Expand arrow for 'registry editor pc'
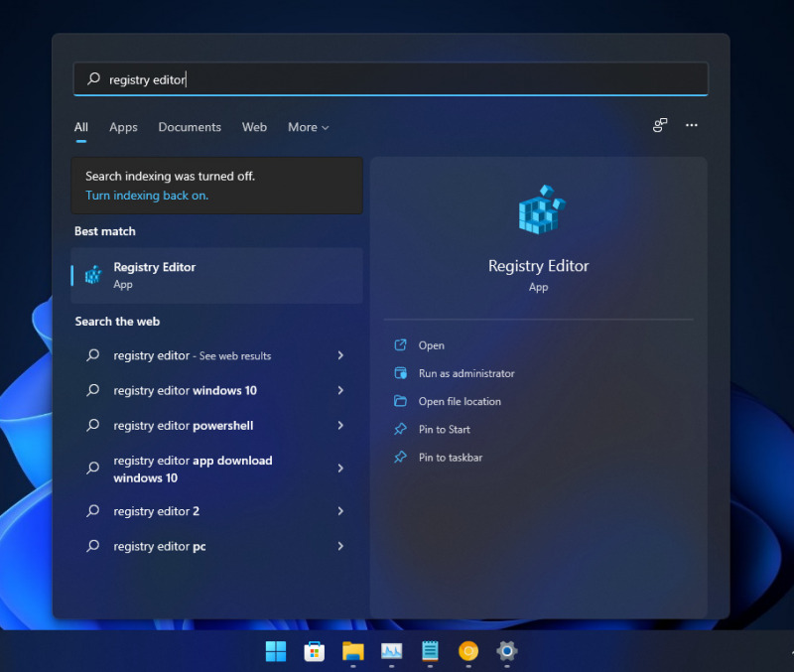The image size is (794, 672). click(x=340, y=546)
